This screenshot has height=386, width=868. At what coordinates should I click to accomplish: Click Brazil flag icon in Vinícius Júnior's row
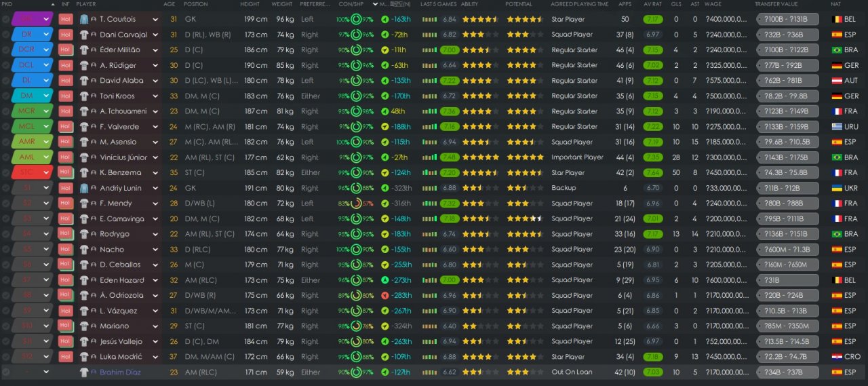tap(835, 157)
